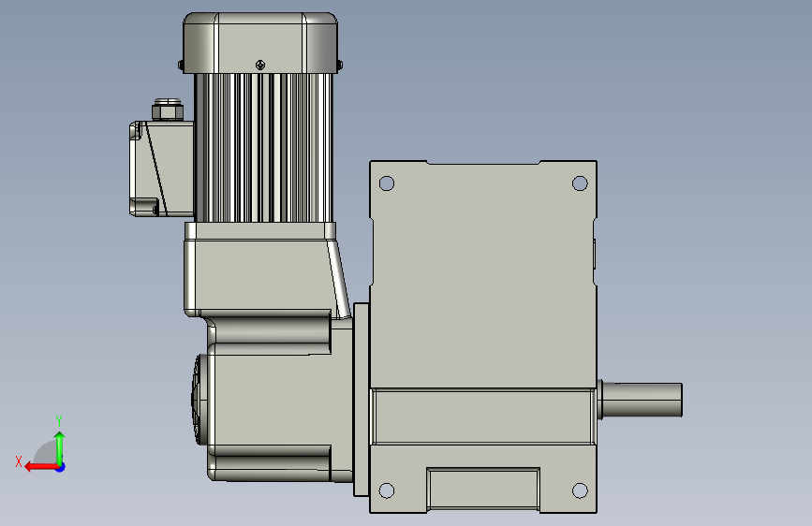Select the terminal box beside the motor

pos(162,168)
